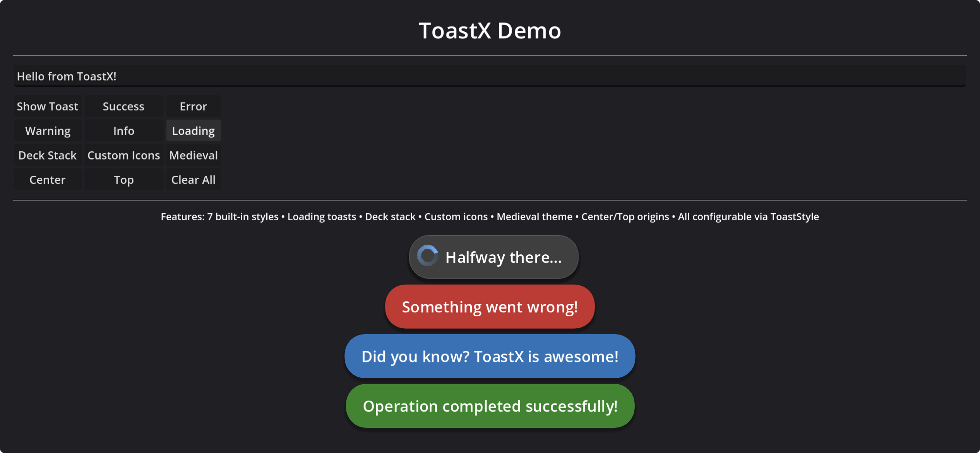
Task: Show a Warning toast
Action: pyautogui.click(x=48, y=131)
